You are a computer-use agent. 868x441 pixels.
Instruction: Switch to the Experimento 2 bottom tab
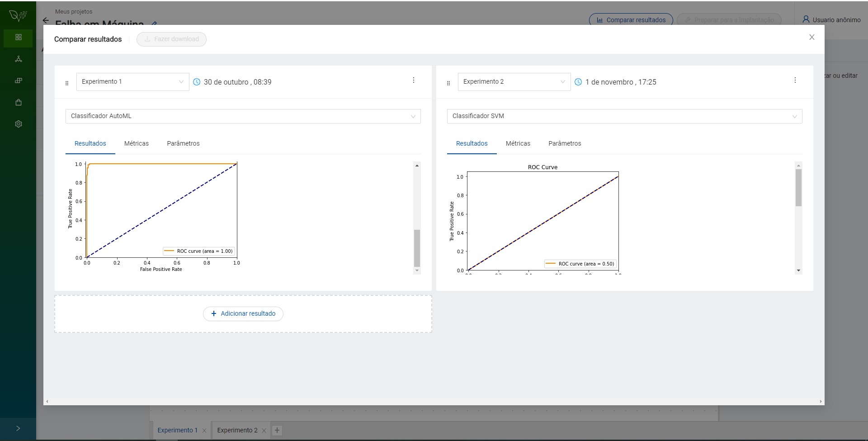(237, 430)
